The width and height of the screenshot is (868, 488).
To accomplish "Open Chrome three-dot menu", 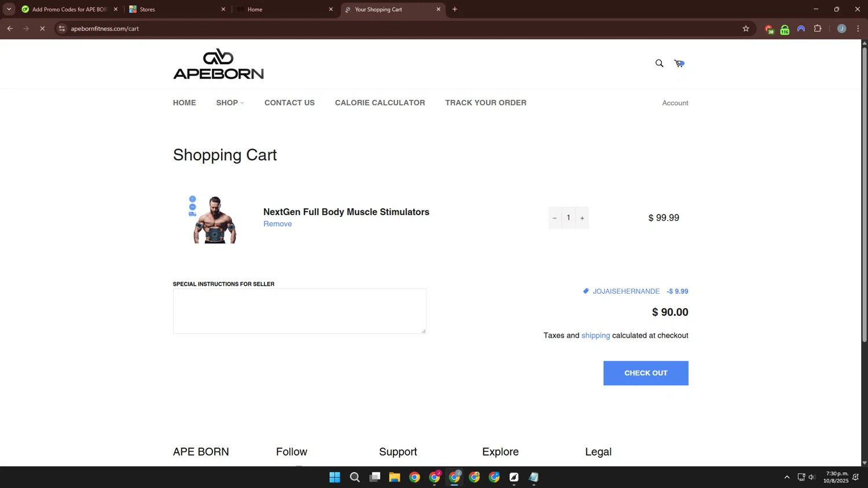I will pos(858,28).
